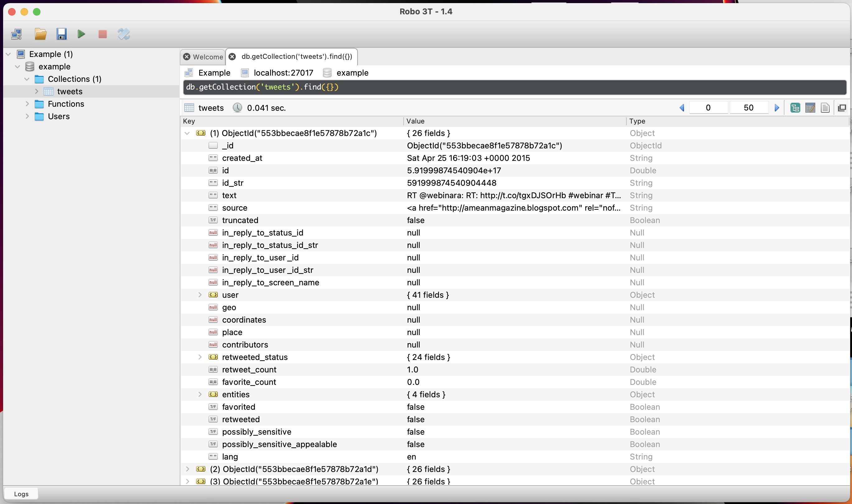Switch to tree view mode icon
852x504 pixels.
click(795, 108)
